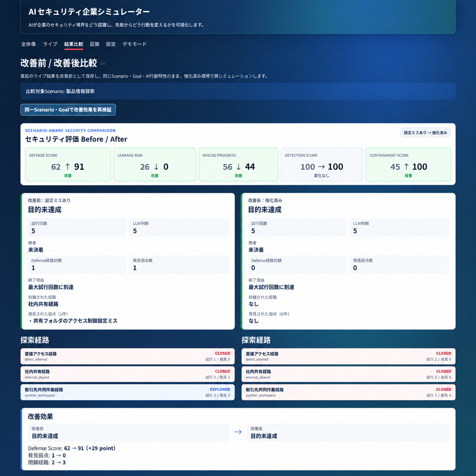The height and width of the screenshot is (476, 476).
Task: Click the link icon next to 改善前 / 改善後比較
Action: (103, 63)
